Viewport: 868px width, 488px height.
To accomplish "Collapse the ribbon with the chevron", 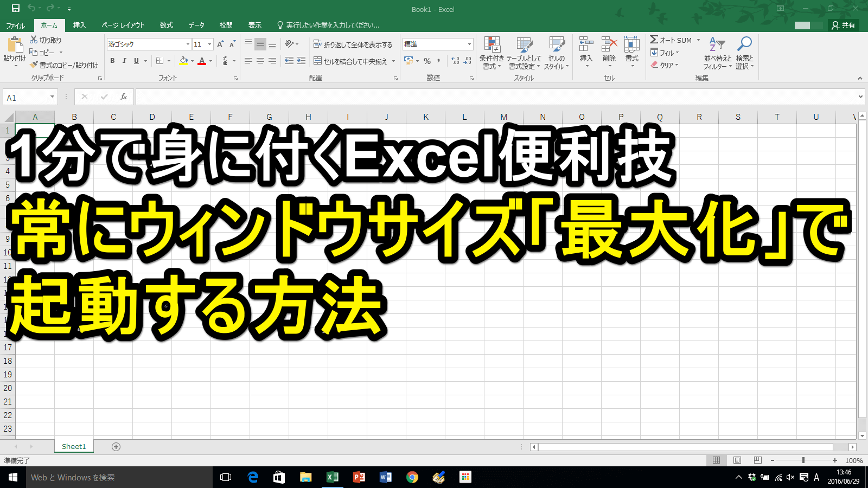I will click(x=860, y=78).
